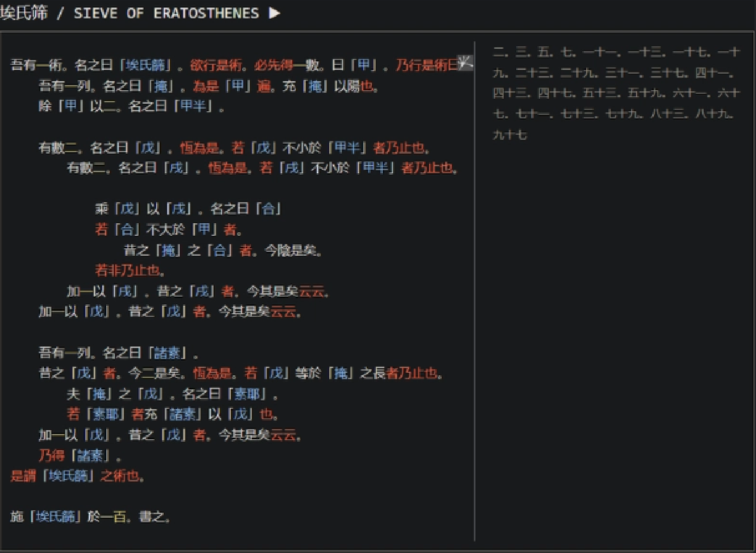Run the Sieve of Eratosthenes program
This screenshot has width=756, height=553.
[x=274, y=13]
